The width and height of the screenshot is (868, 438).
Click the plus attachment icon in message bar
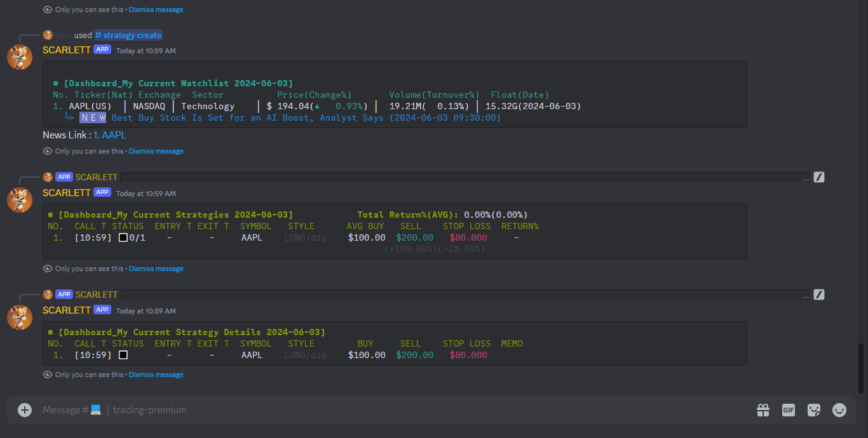25,410
